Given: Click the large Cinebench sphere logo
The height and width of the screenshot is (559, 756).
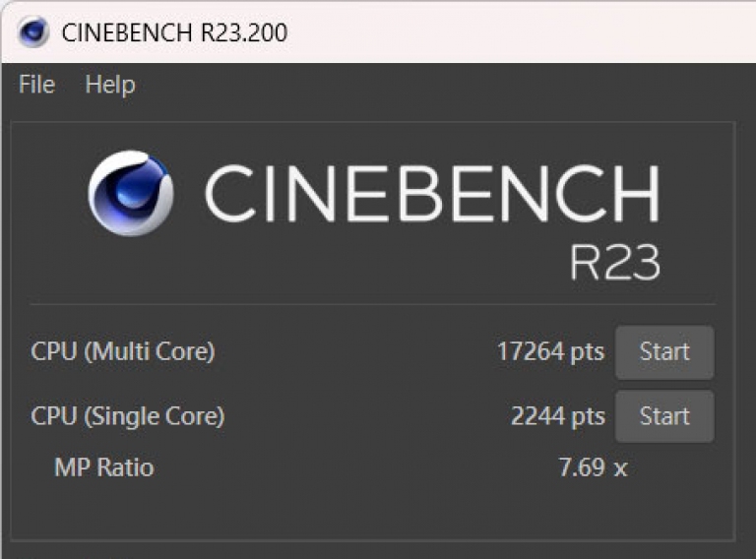Looking at the screenshot, I should pyautogui.click(x=131, y=192).
